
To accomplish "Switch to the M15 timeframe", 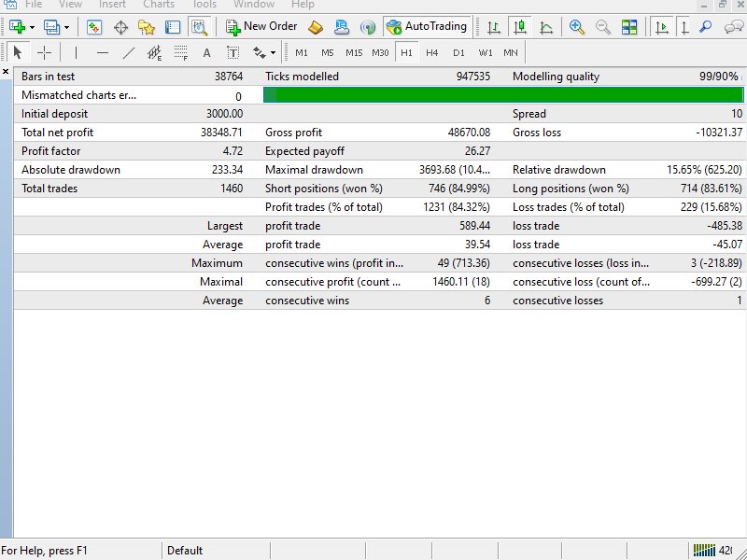I will tap(354, 53).
